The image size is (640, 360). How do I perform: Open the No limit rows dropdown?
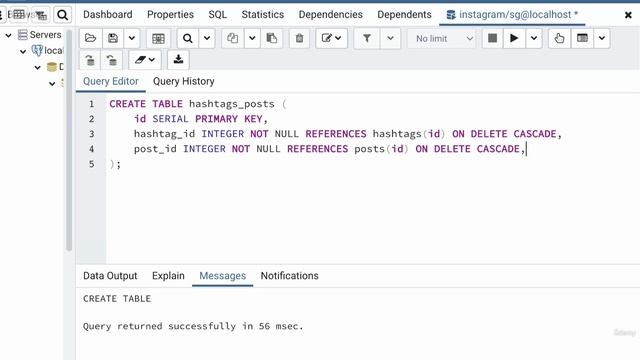point(442,38)
